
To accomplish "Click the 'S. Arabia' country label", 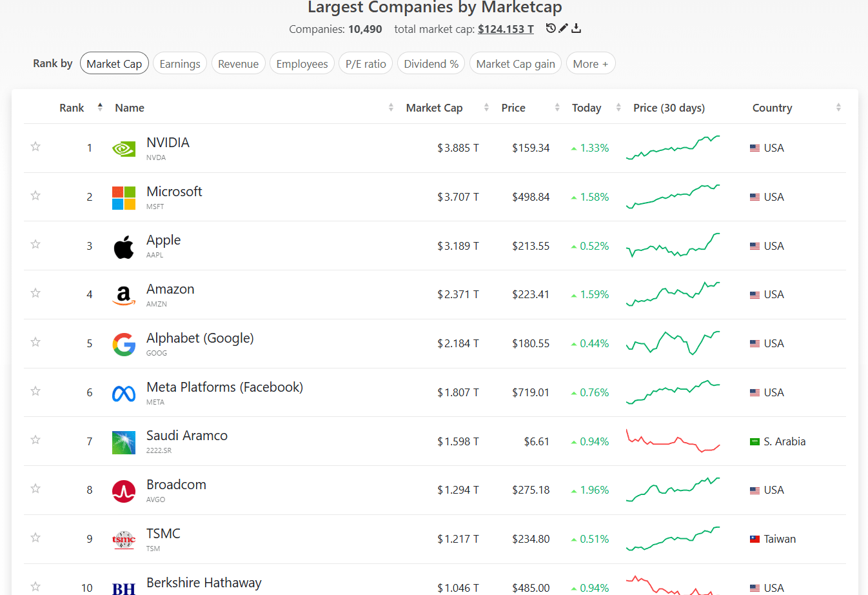I will coord(785,441).
